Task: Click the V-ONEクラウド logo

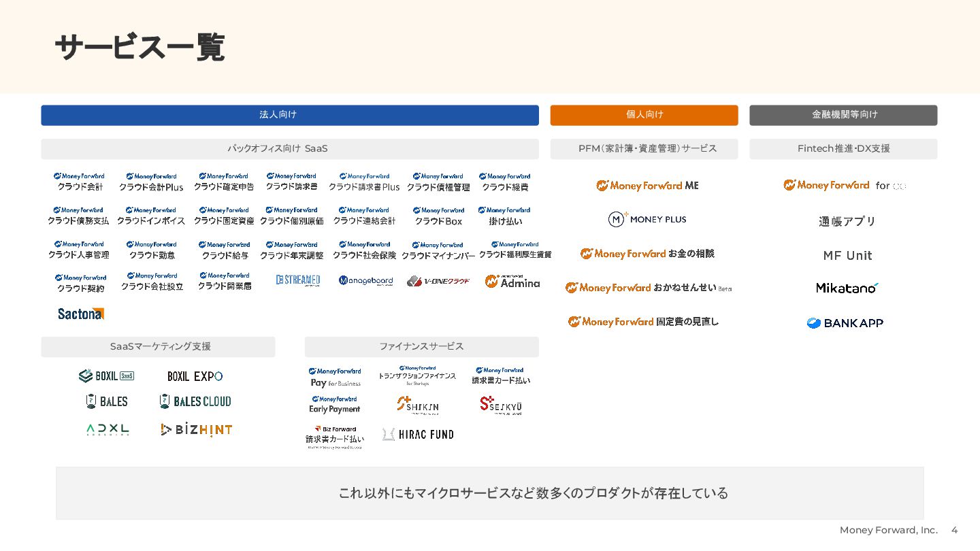Action: coord(438,281)
